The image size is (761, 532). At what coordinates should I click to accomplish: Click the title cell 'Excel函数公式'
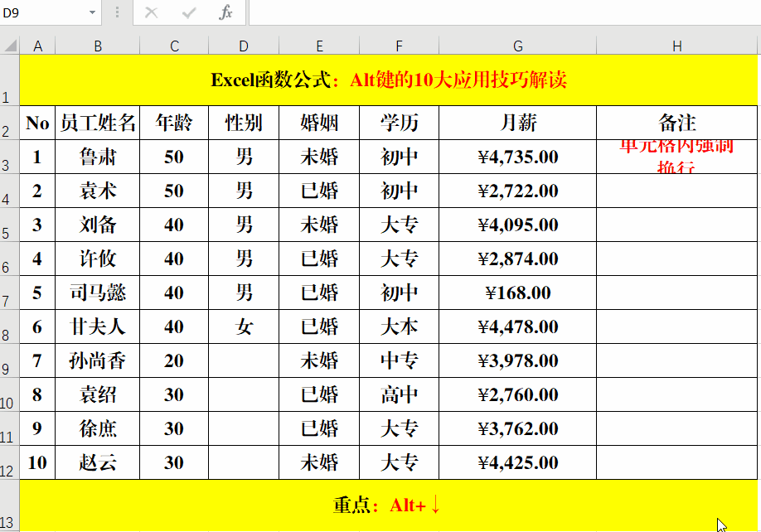point(388,80)
